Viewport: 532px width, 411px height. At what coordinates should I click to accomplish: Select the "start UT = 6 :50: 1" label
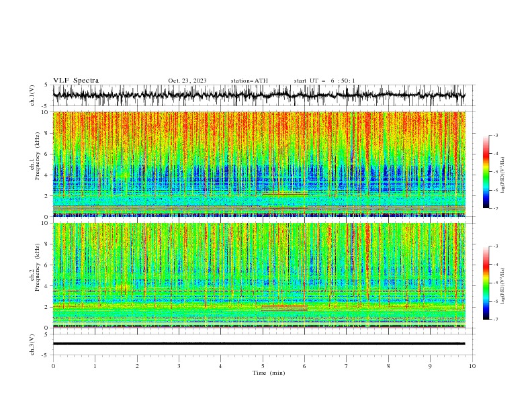(x=324, y=81)
